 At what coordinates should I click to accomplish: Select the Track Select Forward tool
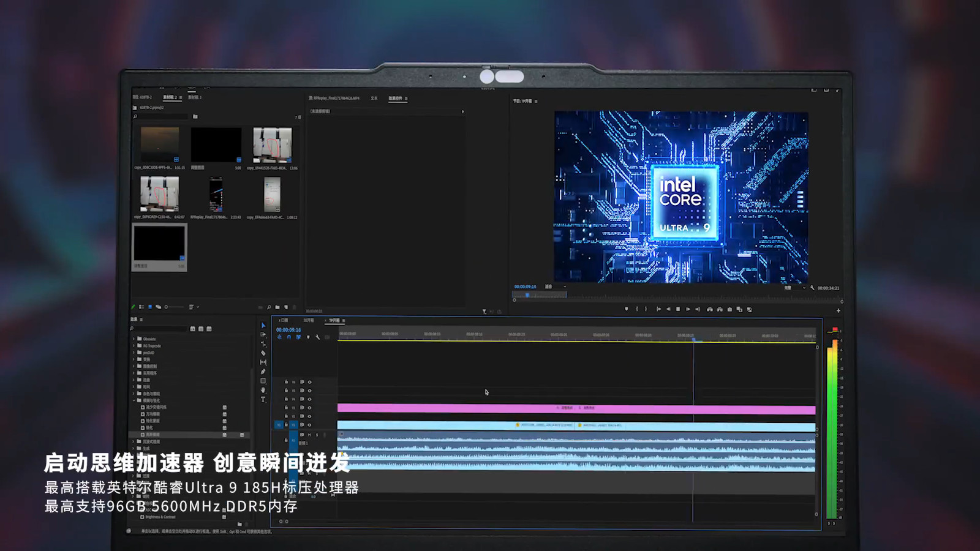click(x=263, y=334)
